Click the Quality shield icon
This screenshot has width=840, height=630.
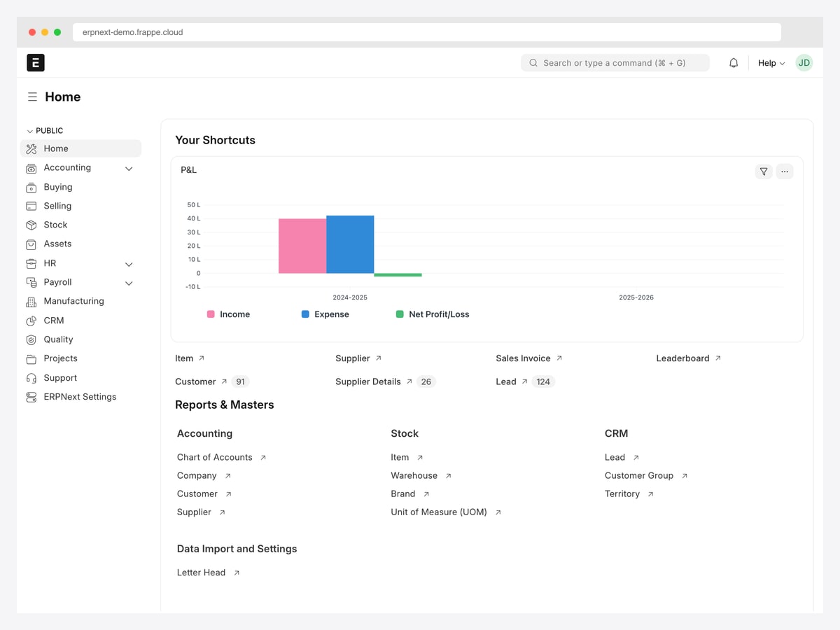click(31, 339)
